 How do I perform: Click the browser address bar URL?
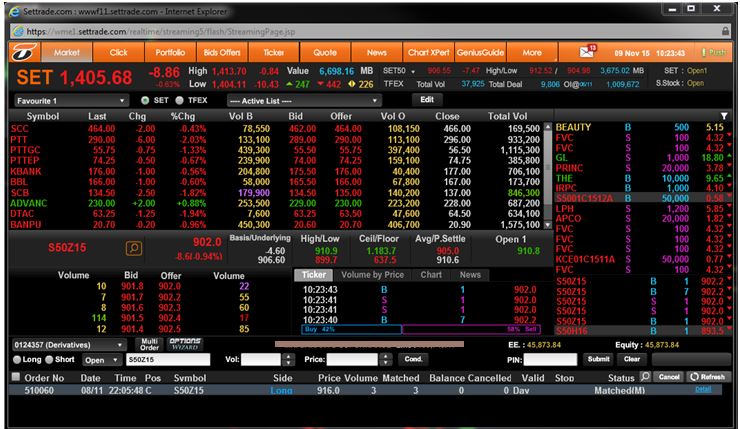click(x=160, y=32)
